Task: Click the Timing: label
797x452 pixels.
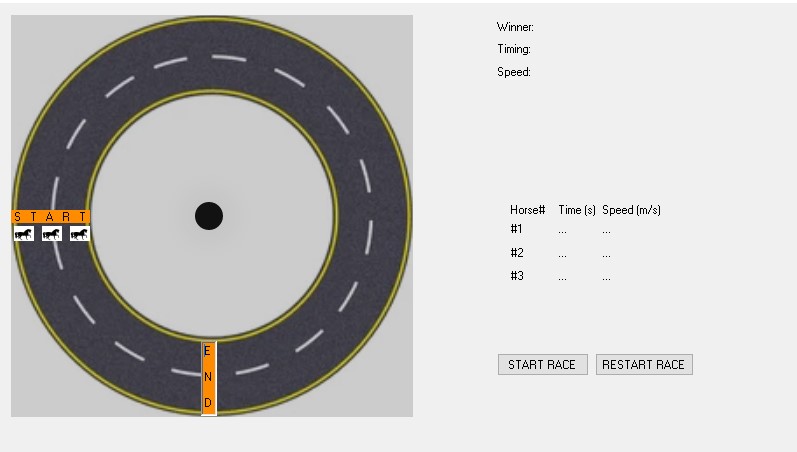Action: point(514,49)
